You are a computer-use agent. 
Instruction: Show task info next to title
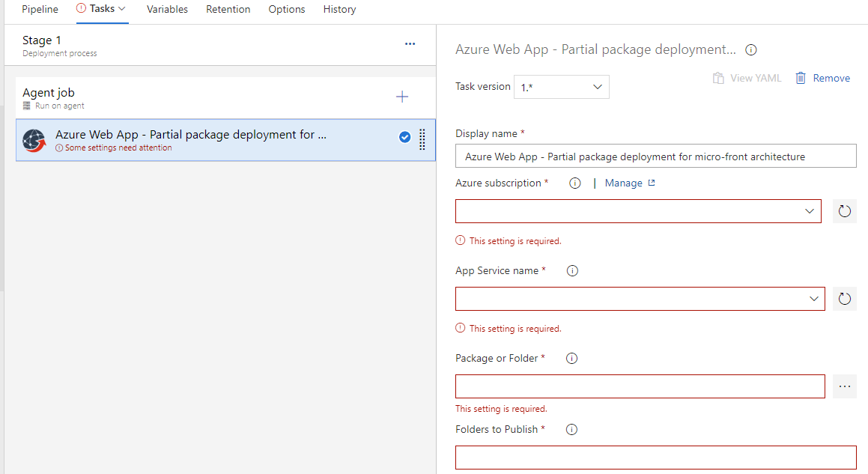coord(750,50)
